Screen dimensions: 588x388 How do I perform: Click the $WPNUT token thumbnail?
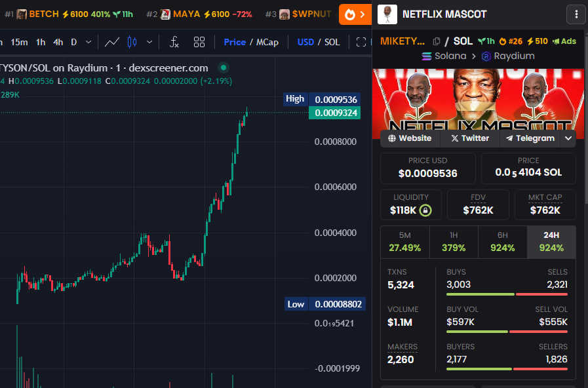click(284, 14)
